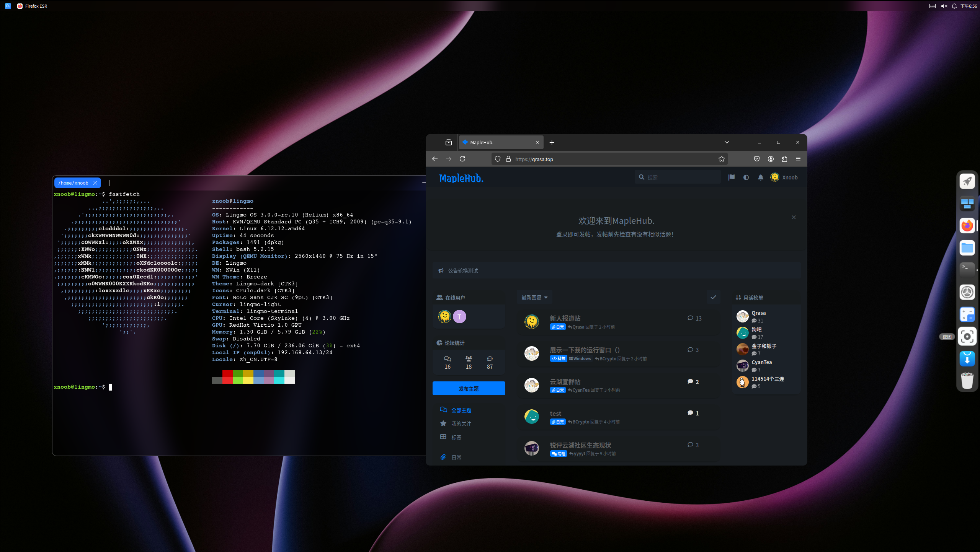
Task: Open calculator from the dock
Action: (967, 314)
